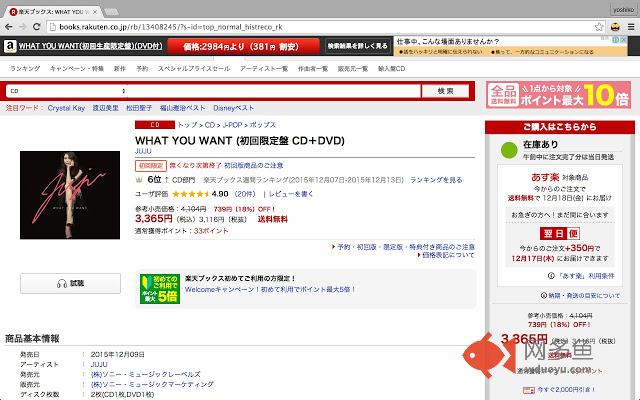Click the Amazon WHAT YOU WANT title link
The image size is (640, 400).
click(91, 46)
